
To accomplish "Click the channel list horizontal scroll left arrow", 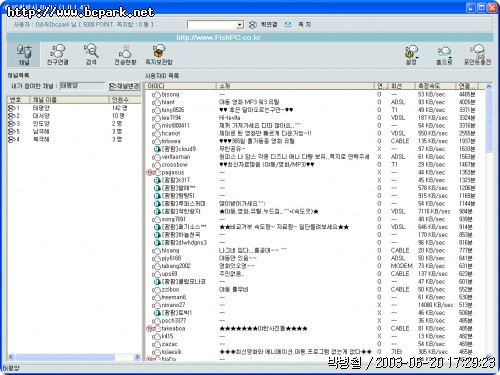I will tap(11, 357).
